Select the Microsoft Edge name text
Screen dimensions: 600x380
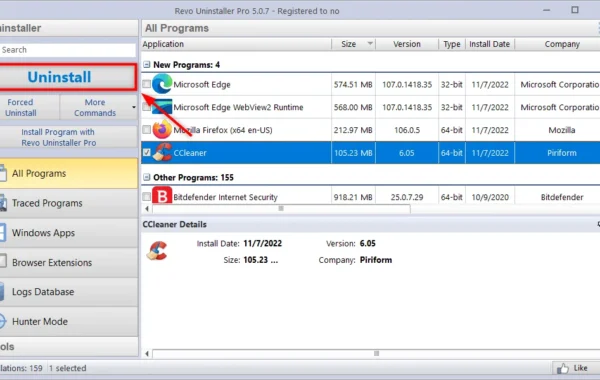click(202, 84)
